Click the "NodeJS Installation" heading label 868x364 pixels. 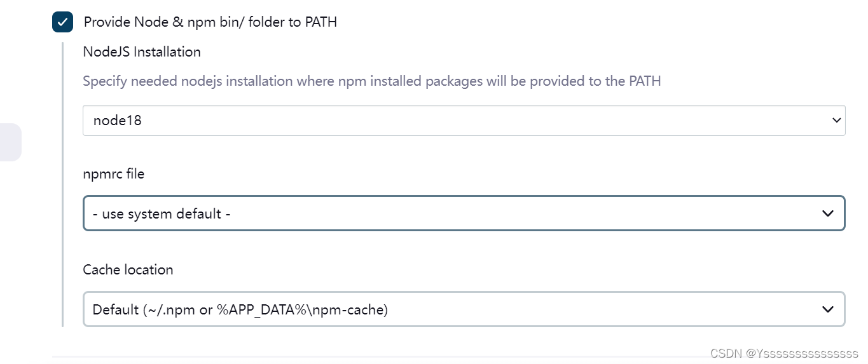pyautogui.click(x=142, y=52)
